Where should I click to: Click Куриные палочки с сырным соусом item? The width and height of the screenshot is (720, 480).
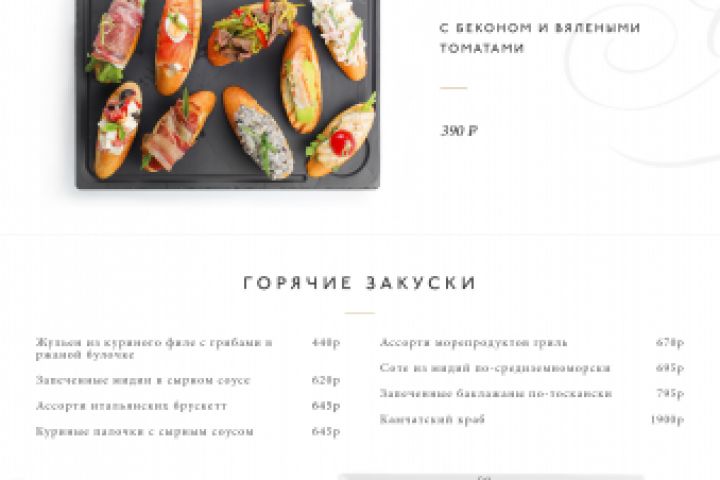pos(145,432)
